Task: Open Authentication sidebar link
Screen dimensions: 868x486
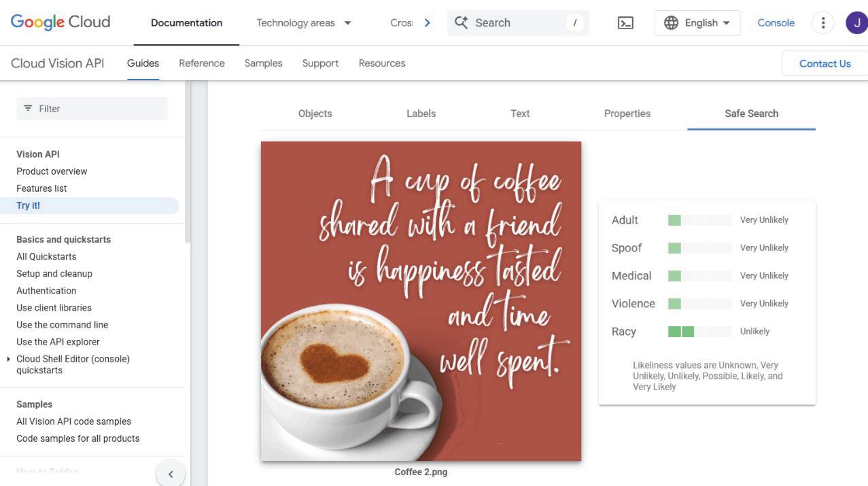Action: [46, 290]
